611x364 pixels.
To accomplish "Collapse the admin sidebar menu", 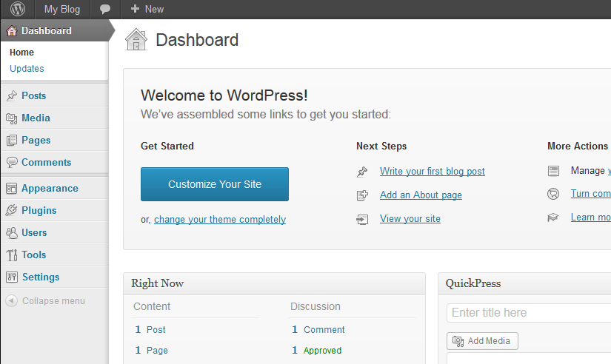I will point(46,301).
